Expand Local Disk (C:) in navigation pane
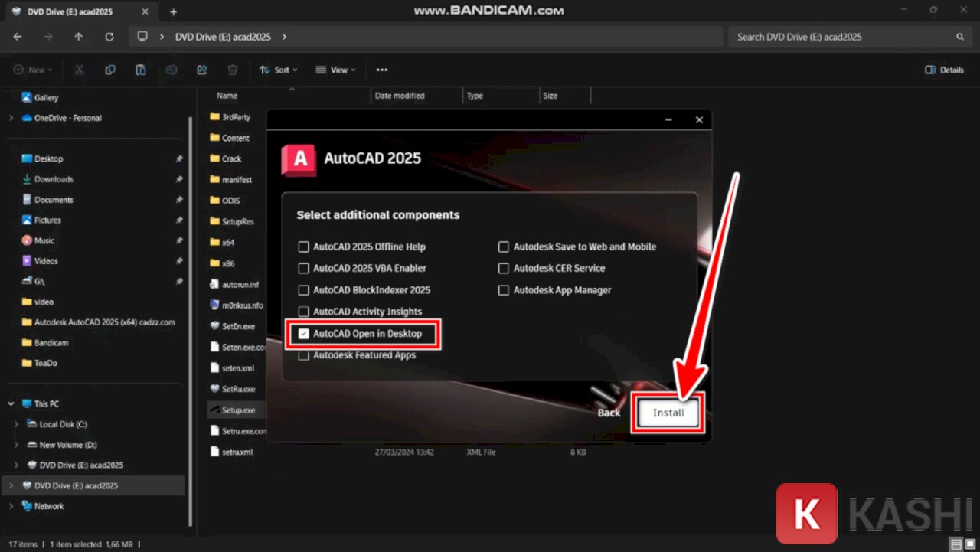This screenshot has height=552, width=980. pos(17,424)
